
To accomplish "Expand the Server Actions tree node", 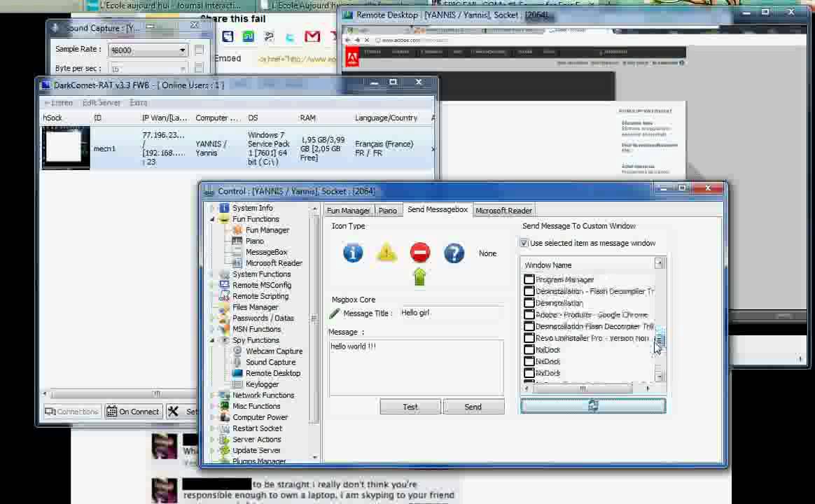I will coord(212,440).
